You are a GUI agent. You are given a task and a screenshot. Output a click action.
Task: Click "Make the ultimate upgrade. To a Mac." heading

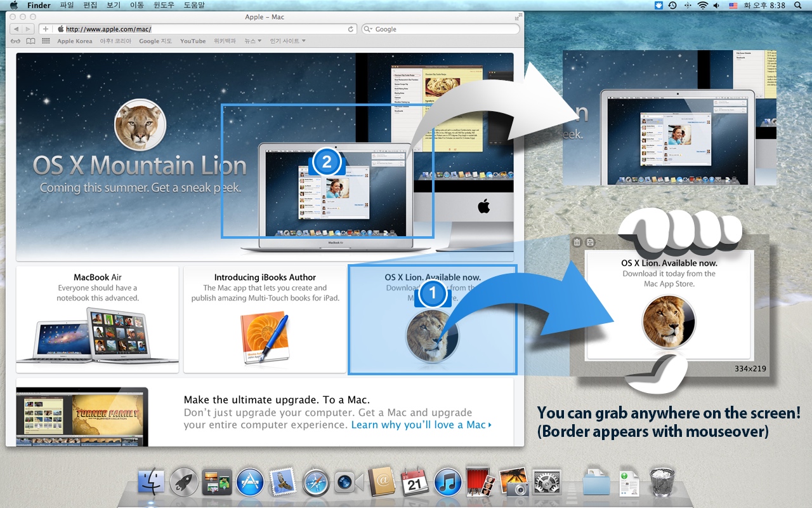click(277, 399)
